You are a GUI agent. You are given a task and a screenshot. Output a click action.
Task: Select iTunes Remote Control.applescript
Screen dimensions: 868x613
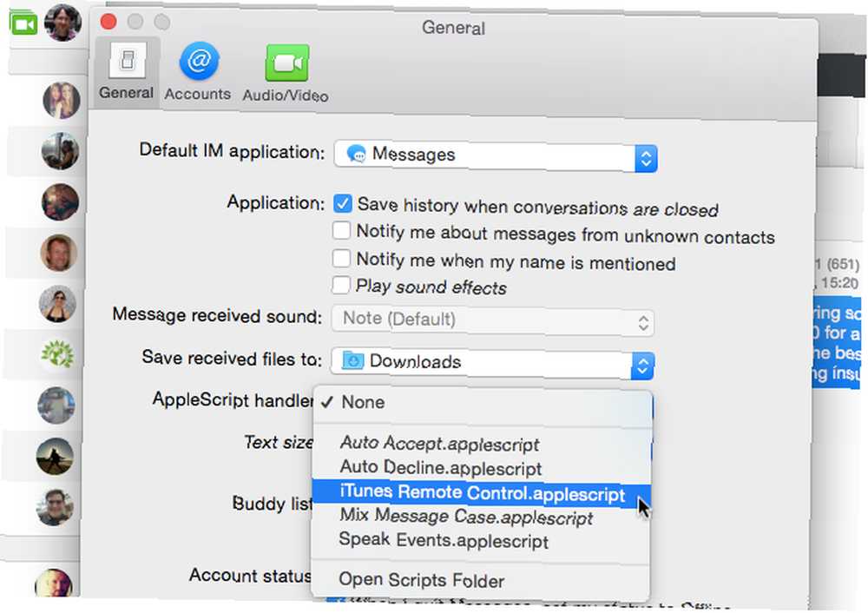click(482, 493)
